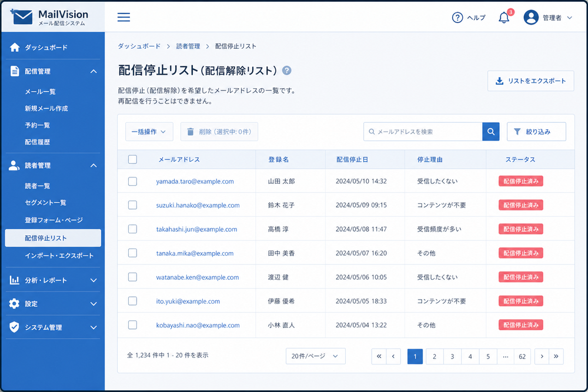Viewport: 588px width, 392px height.
Task: Collapse the 配信管理 section chevron
Action: [x=93, y=71]
